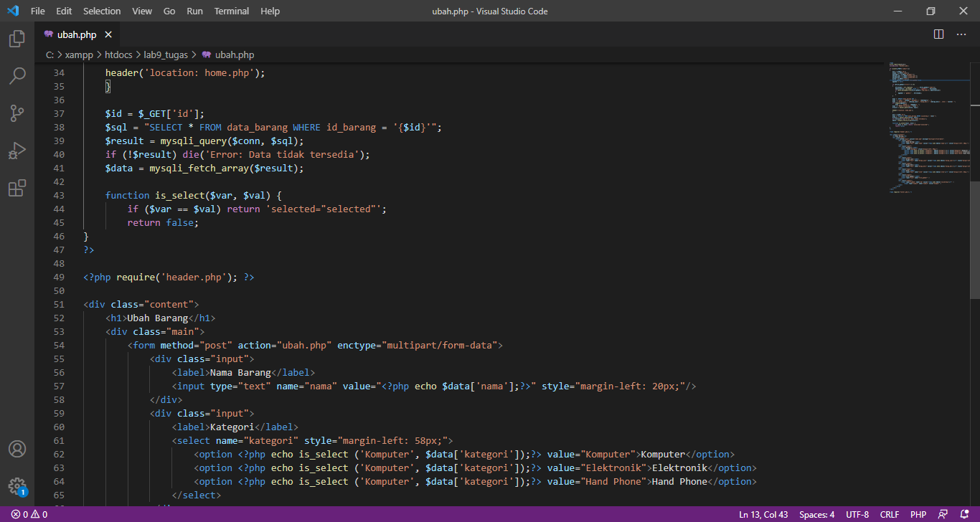
Task: Split the editor to the right
Action: click(x=938, y=34)
